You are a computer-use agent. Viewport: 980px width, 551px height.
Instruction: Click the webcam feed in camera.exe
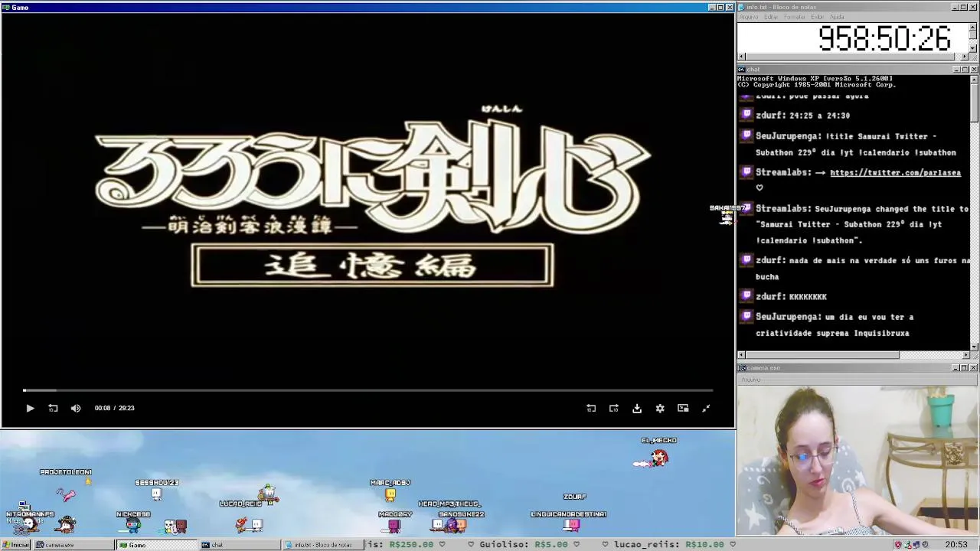858,460
